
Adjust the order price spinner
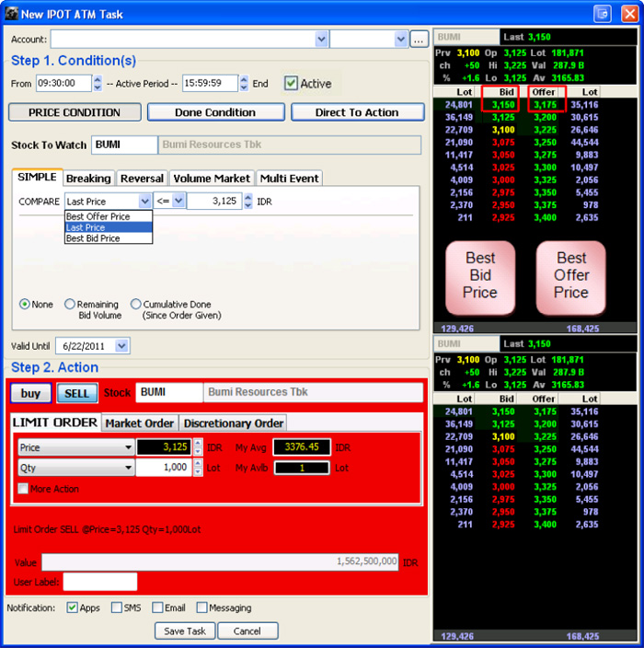pyautogui.click(x=199, y=447)
